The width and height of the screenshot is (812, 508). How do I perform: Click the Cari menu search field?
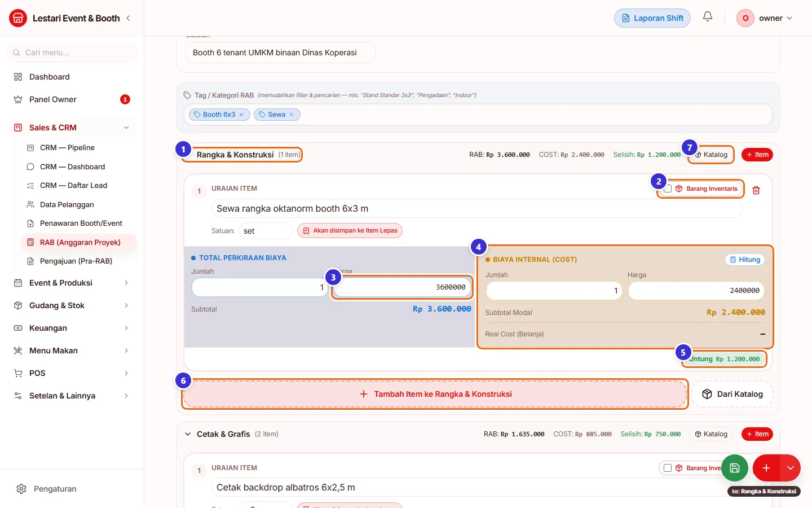(72, 52)
